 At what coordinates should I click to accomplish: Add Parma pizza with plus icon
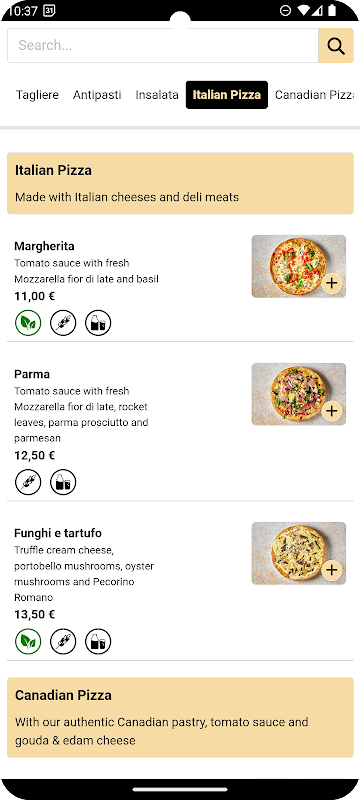click(x=332, y=410)
